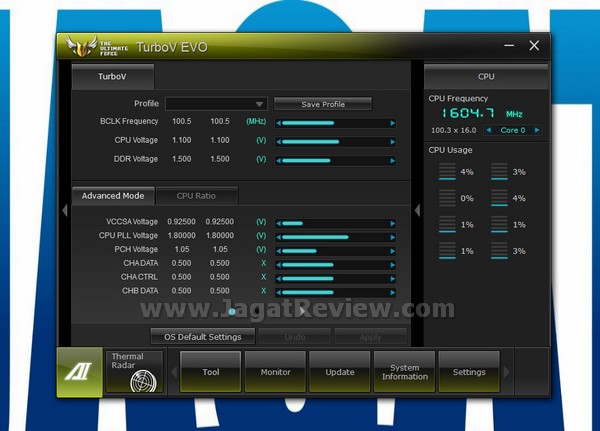
Task: Increase CPU Voltage with right arrow
Action: click(392, 142)
